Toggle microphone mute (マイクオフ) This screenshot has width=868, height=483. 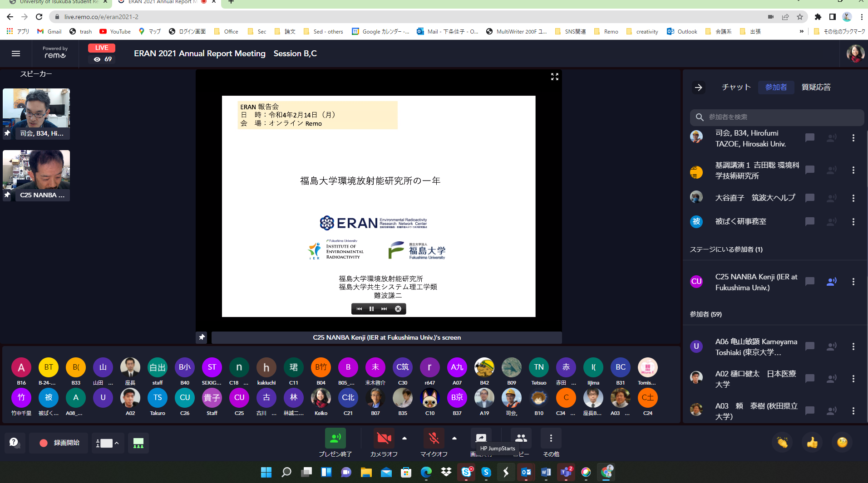tap(434, 438)
